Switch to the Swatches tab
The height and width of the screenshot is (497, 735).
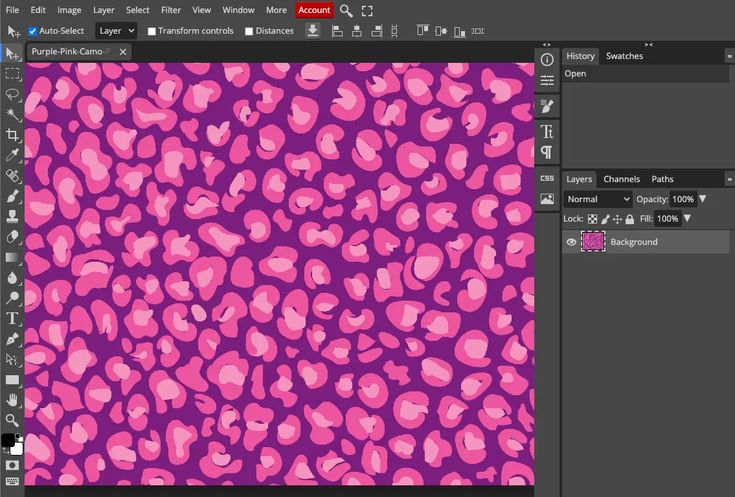(624, 56)
